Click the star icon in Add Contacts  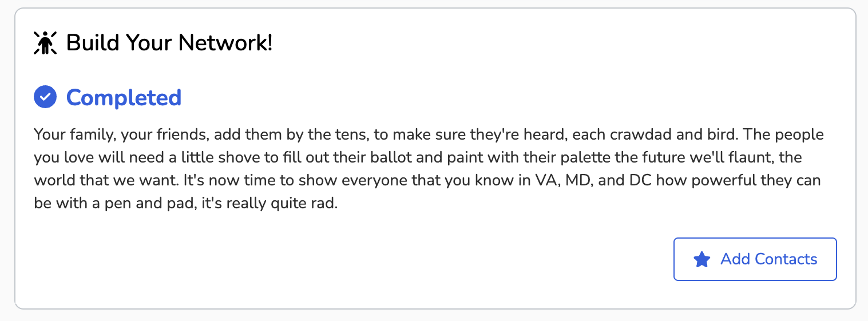pos(701,259)
